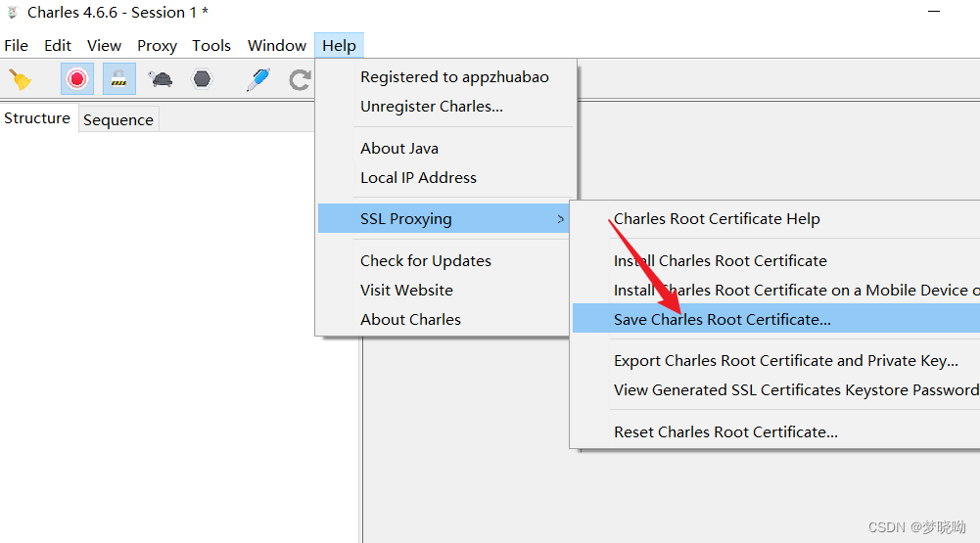Toggle the red record button
This screenshot has width=980, height=543.
(77, 78)
